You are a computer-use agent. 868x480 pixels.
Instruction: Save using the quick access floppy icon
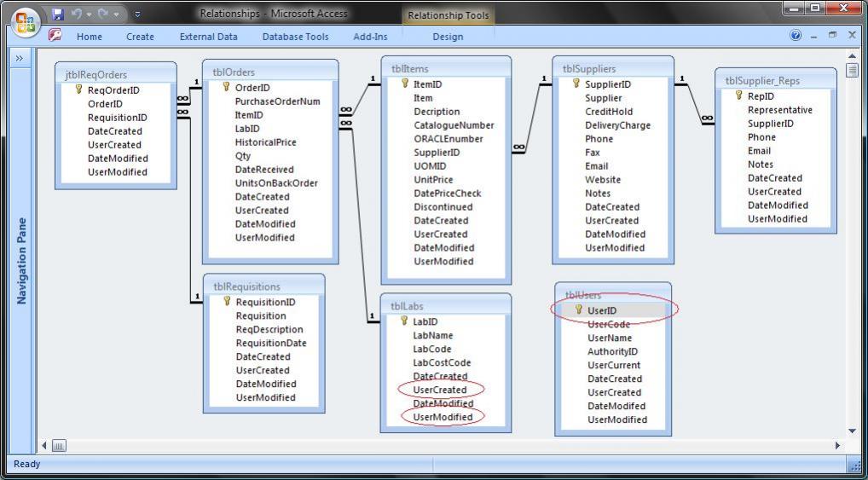pyautogui.click(x=58, y=14)
